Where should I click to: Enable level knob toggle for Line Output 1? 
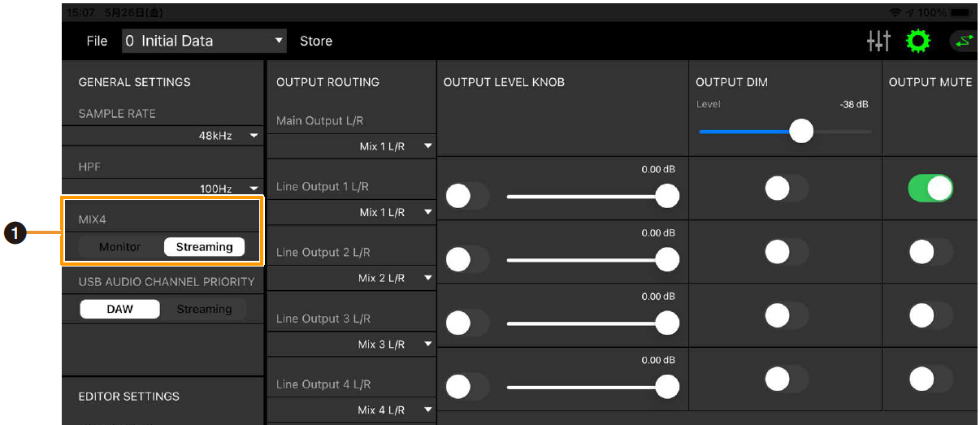pos(467,196)
